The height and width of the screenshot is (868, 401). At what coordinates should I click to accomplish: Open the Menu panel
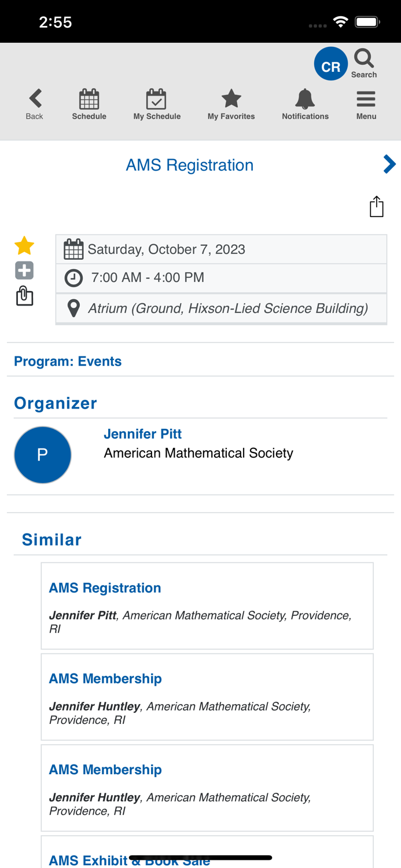click(x=366, y=103)
